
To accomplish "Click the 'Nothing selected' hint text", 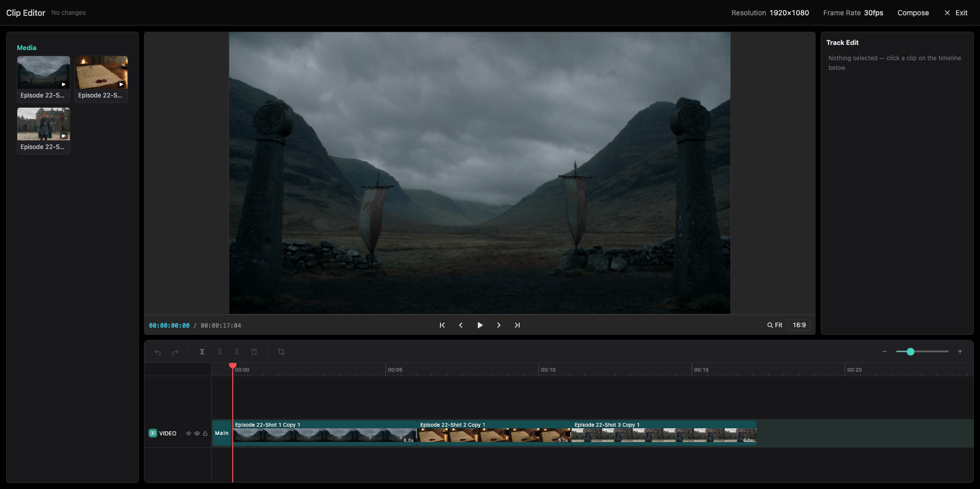I will click(895, 63).
